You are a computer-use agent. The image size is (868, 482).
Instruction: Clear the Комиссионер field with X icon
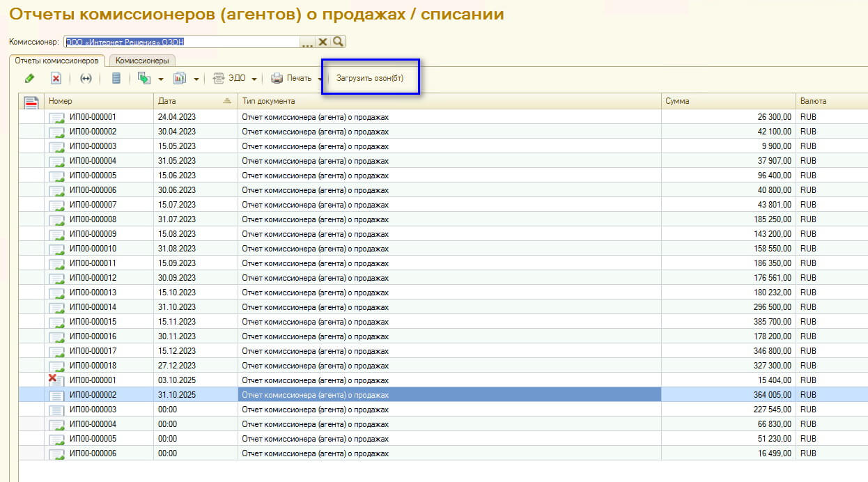click(323, 42)
